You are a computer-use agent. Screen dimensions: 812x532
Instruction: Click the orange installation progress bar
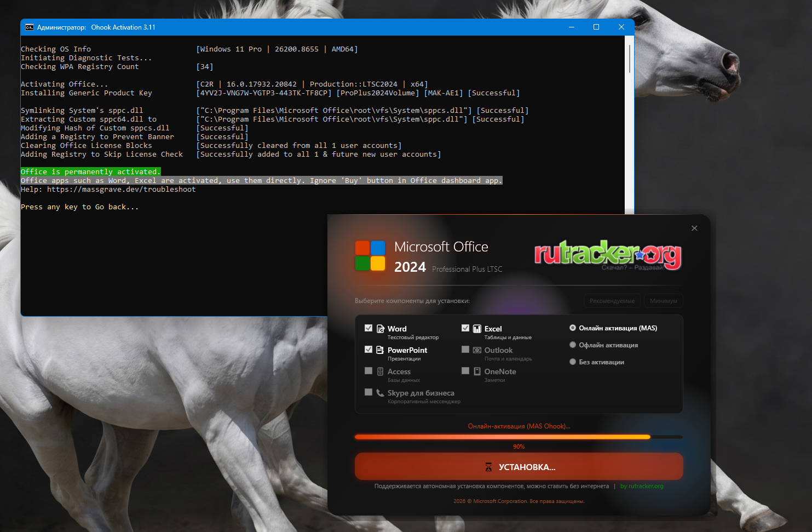pyautogui.click(x=519, y=437)
